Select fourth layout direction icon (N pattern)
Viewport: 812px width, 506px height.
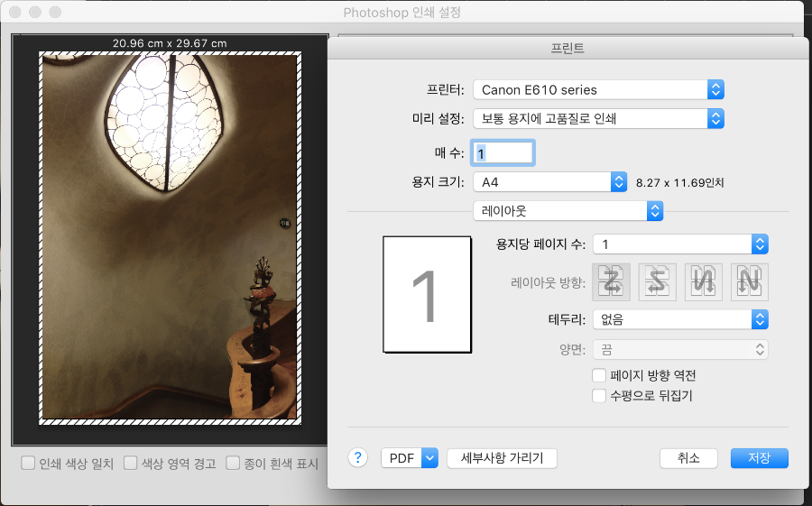coord(750,282)
